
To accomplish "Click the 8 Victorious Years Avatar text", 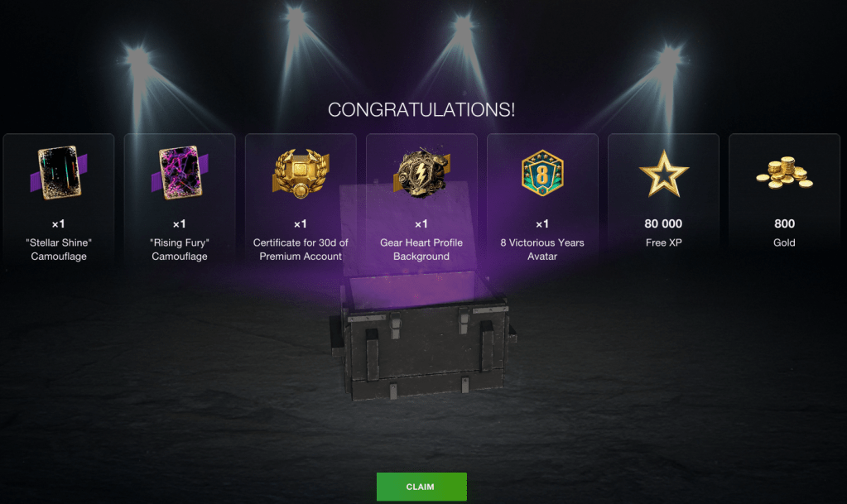I will 542,250.
